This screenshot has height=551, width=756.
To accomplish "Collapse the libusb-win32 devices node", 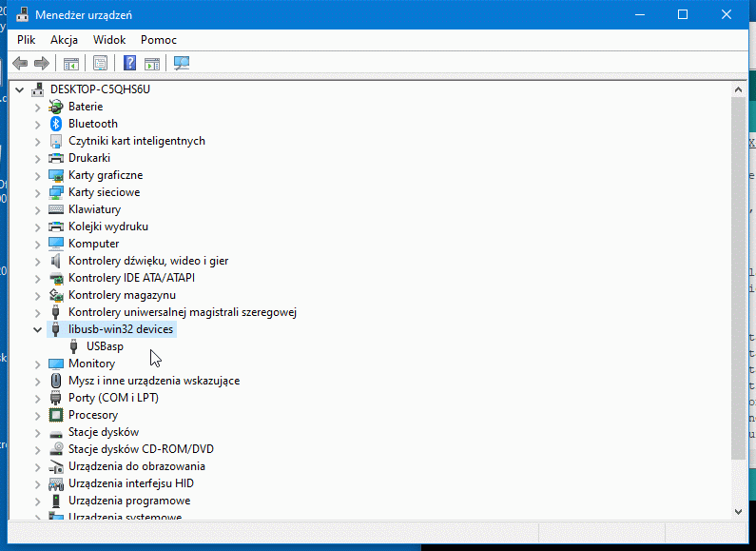I will [x=38, y=329].
